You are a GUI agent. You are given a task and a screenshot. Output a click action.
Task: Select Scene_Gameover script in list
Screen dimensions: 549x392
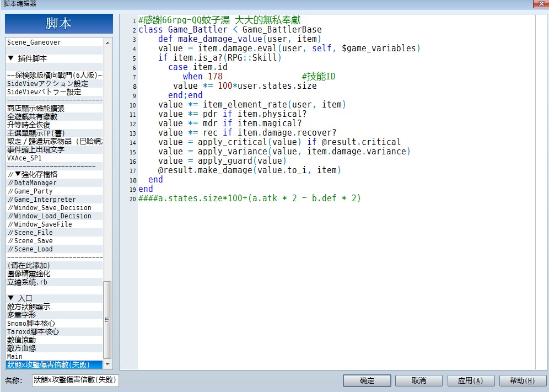tap(54, 42)
